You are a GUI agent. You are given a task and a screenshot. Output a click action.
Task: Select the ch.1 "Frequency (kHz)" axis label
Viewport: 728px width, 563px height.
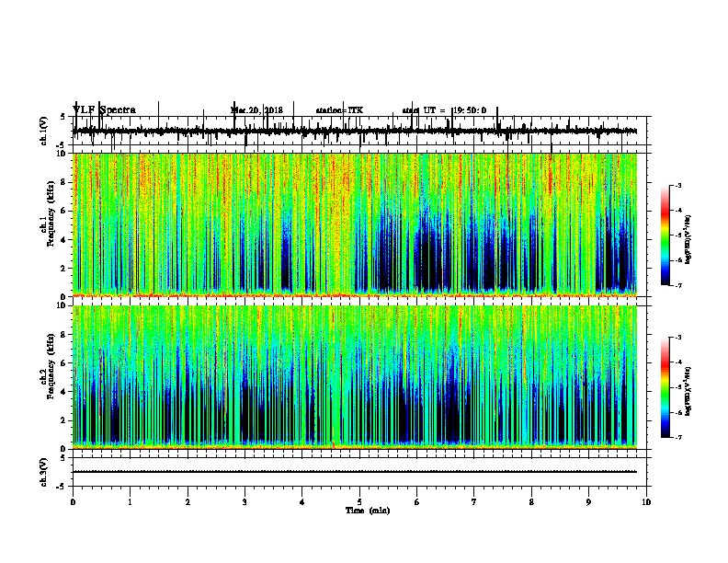[x=51, y=214]
